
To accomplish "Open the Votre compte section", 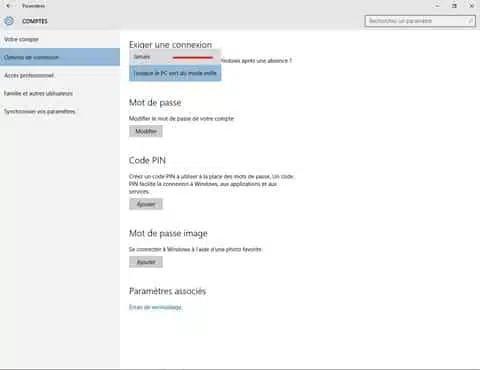I will tap(60, 39).
